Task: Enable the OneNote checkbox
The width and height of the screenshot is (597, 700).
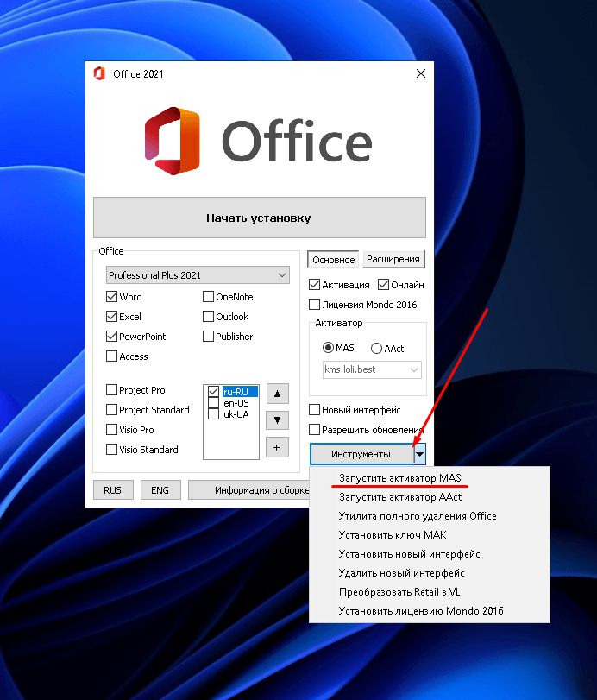Action: click(208, 296)
